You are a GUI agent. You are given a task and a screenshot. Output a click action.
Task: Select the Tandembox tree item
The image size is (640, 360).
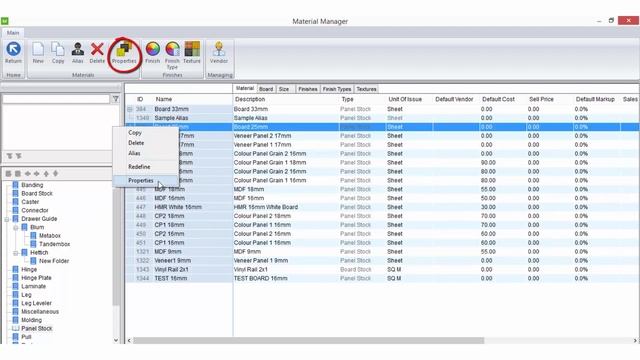point(54,244)
